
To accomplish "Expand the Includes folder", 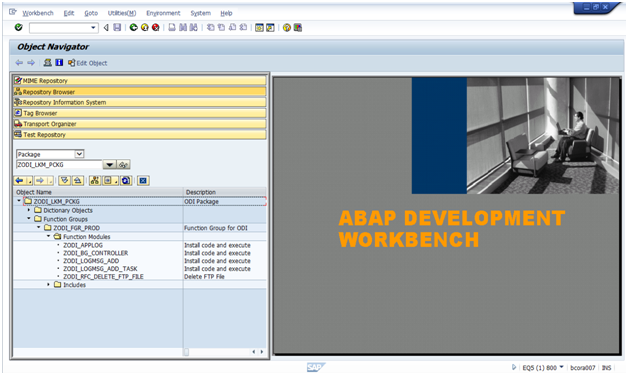I will tap(48, 284).
